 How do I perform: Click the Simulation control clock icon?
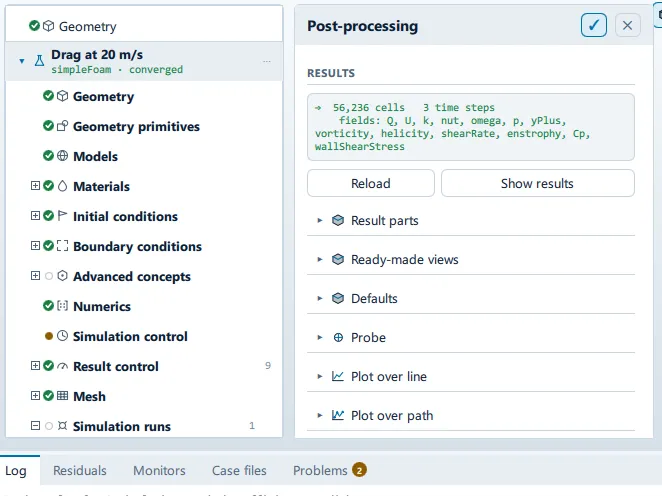pyautogui.click(x=62, y=336)
